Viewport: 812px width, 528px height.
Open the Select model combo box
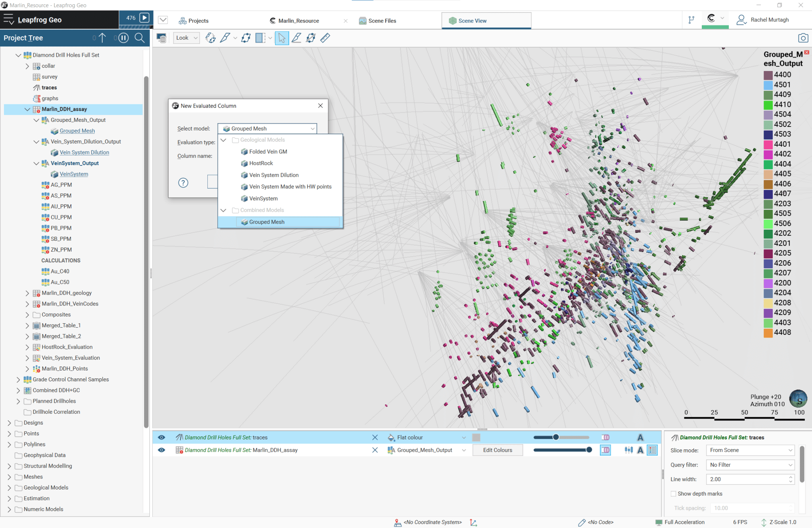pyautogui.click(x=267, y=129)
